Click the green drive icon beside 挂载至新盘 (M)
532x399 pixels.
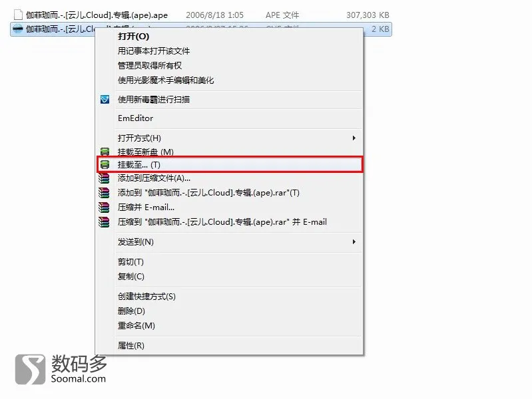pyautogui.click(x=105, y=152)
